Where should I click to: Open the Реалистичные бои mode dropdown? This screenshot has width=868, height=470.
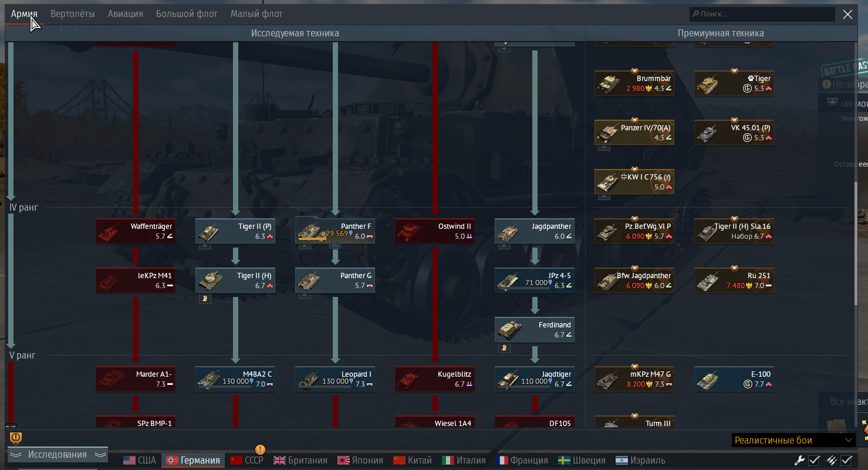click(x=793, y=440)
